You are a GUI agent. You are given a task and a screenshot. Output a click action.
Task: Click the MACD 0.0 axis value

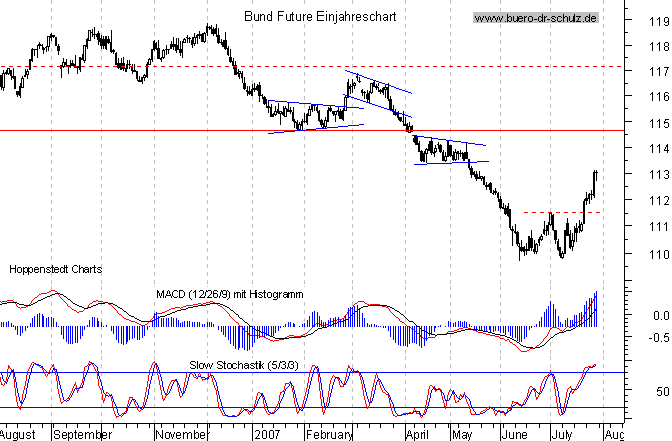[x=661, y=316]
